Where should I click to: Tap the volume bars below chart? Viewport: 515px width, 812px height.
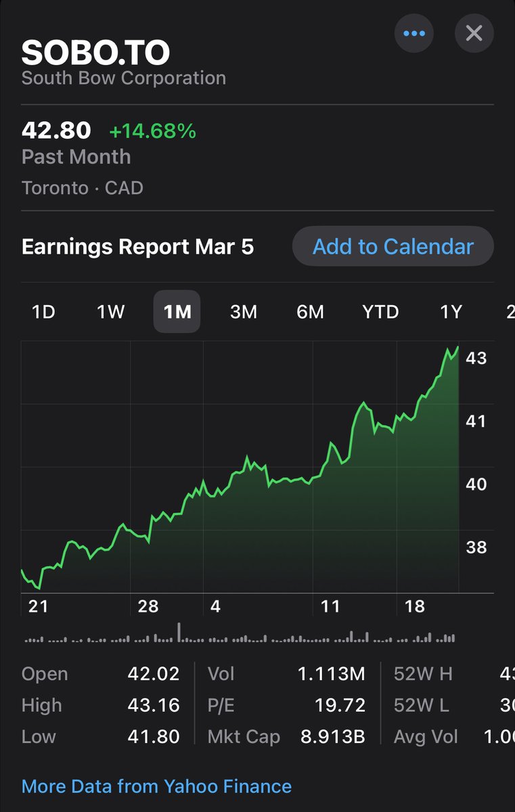(x=240, y=634)
